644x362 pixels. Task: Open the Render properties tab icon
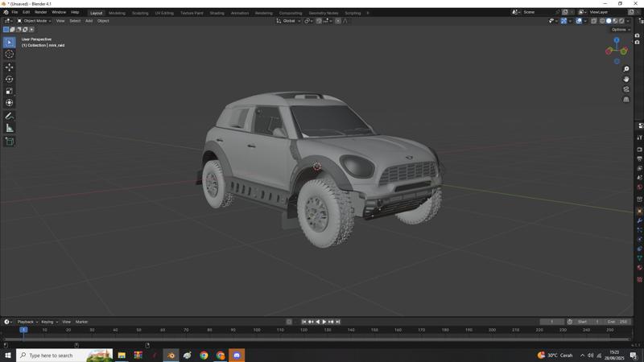pyautogui.click(x=639, y=150)
